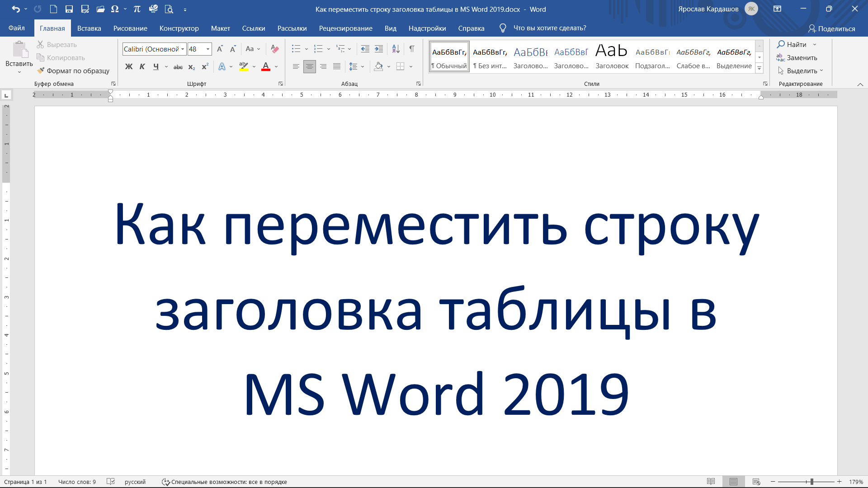Toggle Bold (Ж) formatting

(129, 67)
